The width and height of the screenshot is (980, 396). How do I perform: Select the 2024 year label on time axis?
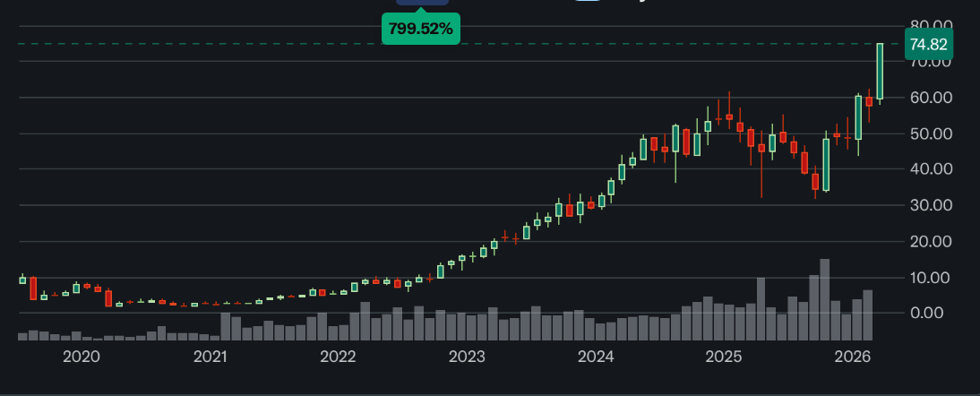coord(596,357)
